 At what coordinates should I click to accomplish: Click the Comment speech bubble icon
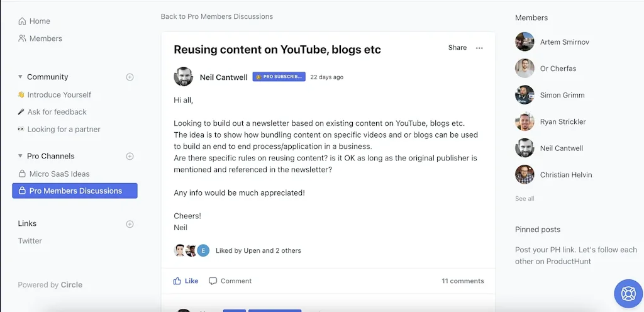[213, 281]
